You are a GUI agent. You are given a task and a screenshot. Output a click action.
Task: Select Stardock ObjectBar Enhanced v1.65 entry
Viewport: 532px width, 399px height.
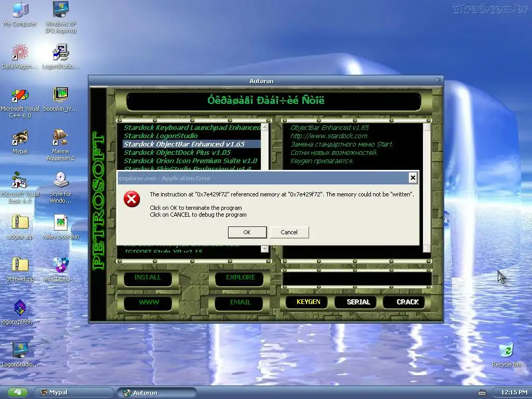coord(192,144)
